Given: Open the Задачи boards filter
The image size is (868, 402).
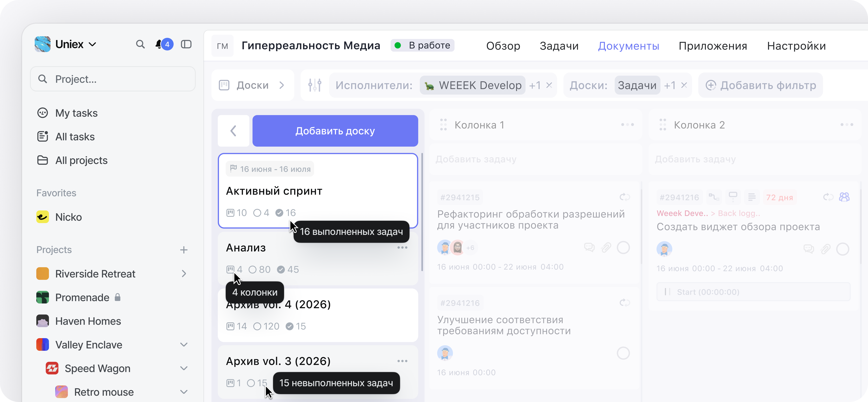Looking at the screenshot, I should [x=637, y=85].
